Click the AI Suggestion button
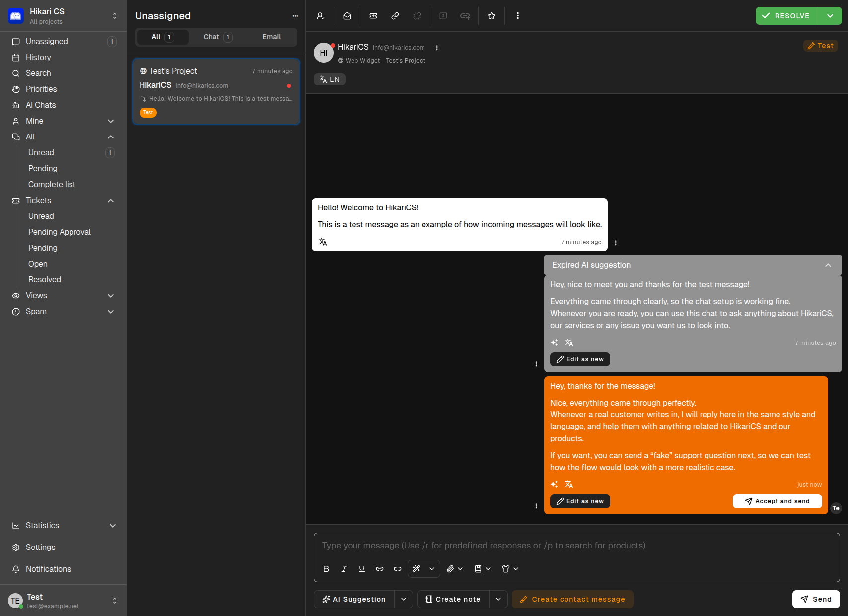848x616 pixels. pyautogui.click(x=354, y=599)
